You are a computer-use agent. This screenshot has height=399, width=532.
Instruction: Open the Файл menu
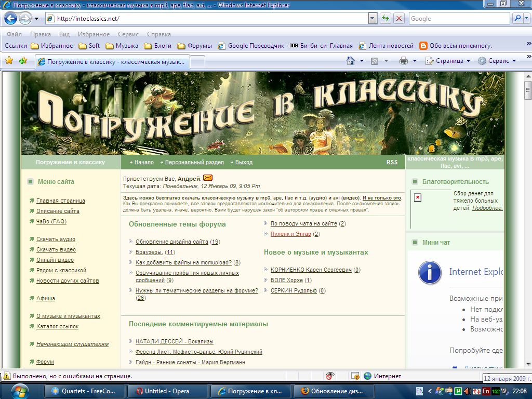pos(14,34)
